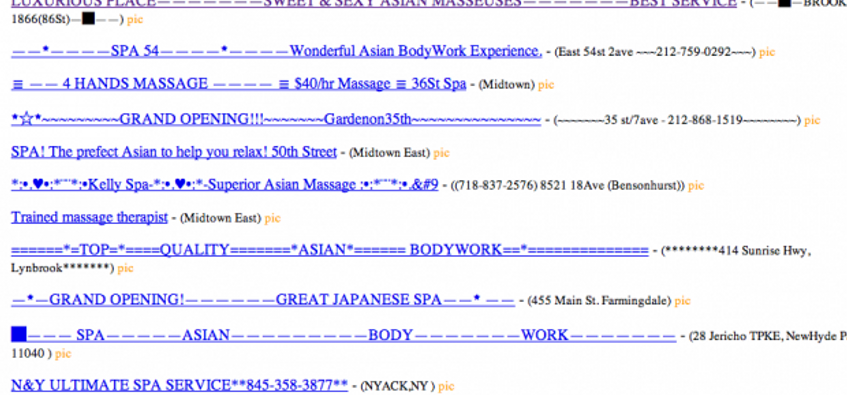
Task: Select the (455 Main St. Farmingdale) text
Action: 599,300
